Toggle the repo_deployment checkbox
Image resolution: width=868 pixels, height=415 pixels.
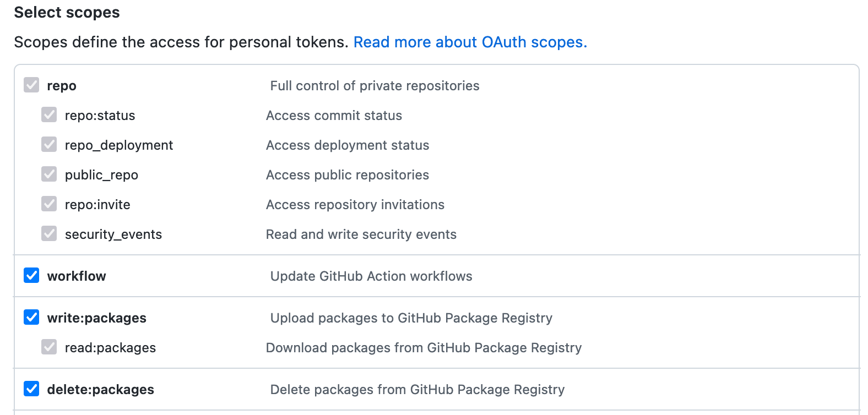(x=49, y=144)
